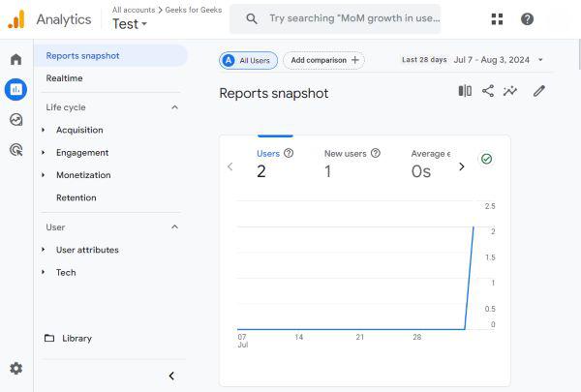Viewport: 581px width, 392px height.
Task: Open the Home icon in left rail
Action: click(15, 59)
